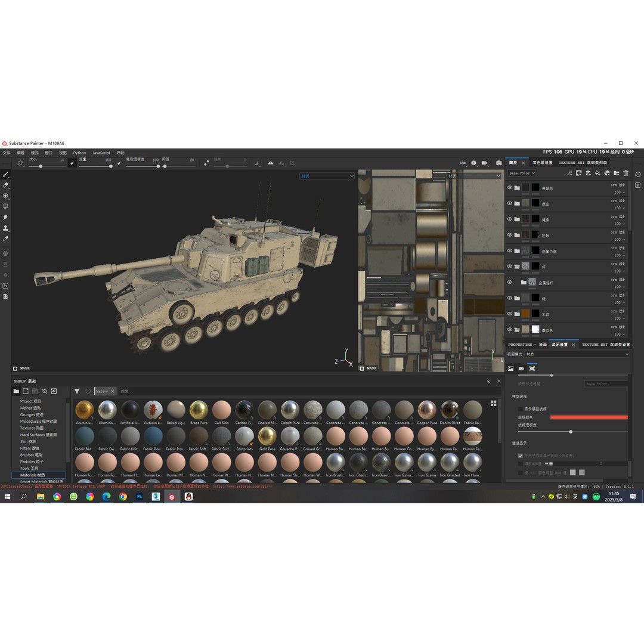Switch to the TEXTURE SET 纹理集列表 tab
Viewport: 644px width, 644px height.
point(583,163)
